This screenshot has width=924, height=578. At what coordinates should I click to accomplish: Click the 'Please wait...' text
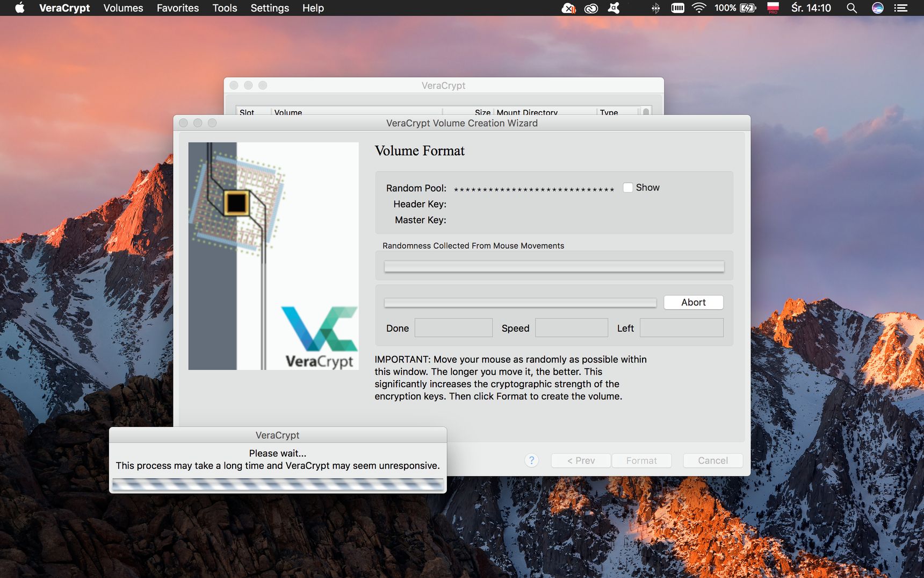point(278,453)
